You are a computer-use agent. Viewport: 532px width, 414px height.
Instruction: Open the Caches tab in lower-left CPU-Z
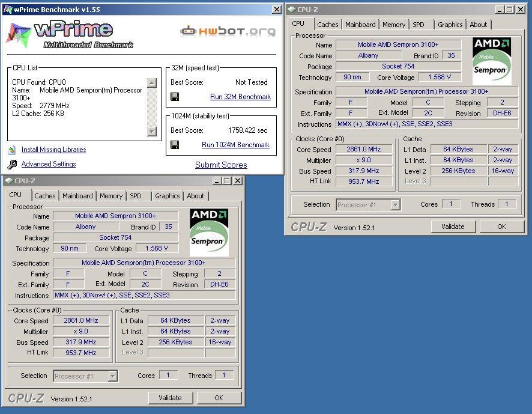[x=44, y=196]
